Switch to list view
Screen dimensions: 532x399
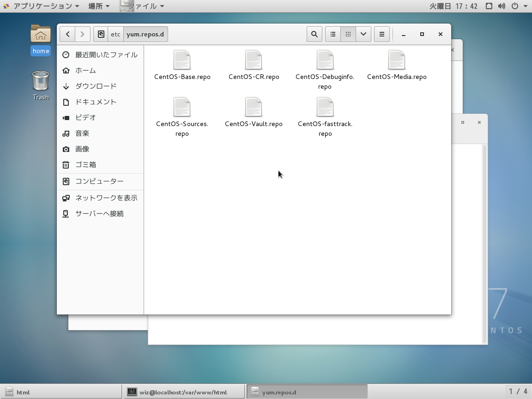[x=333, y=34]
